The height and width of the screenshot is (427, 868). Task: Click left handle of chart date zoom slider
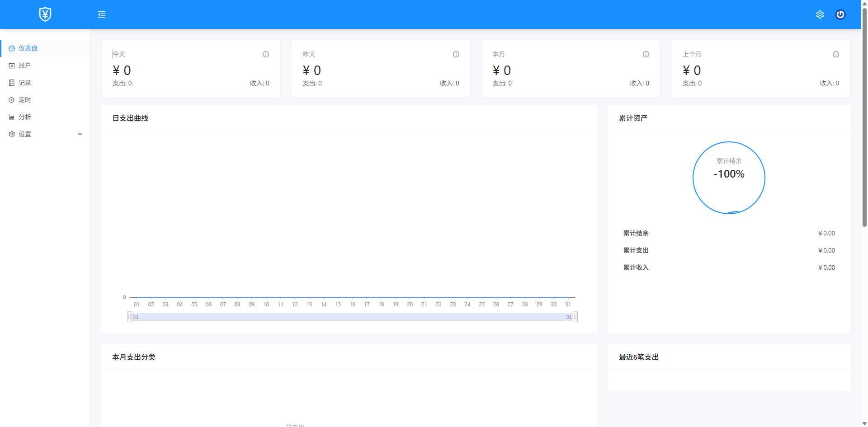[x=129, y=317]
